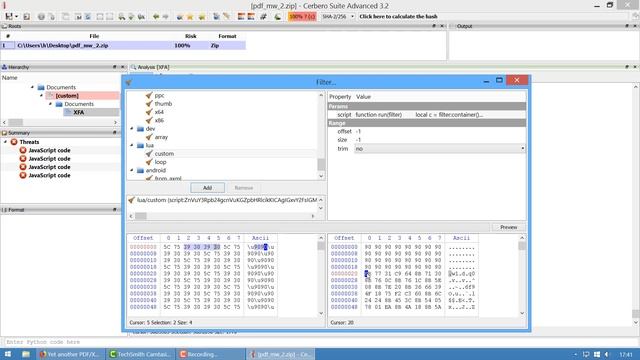
Task: Undock the Output panel
Action: point(627,26)
